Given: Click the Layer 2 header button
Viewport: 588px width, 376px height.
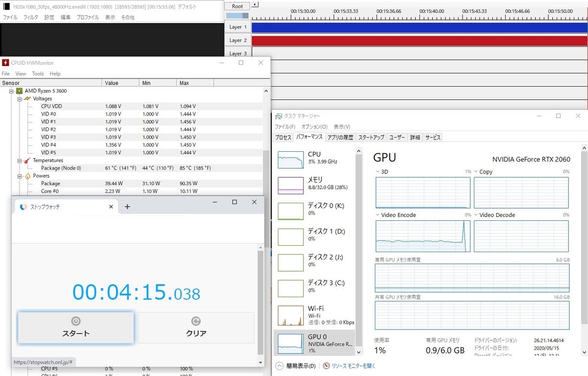Looking at the screenshot, I should click(x=238, y=40).
